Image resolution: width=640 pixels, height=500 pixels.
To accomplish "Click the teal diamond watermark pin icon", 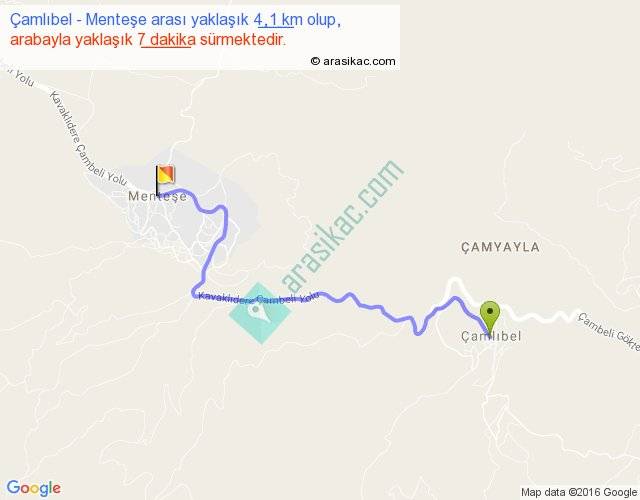I will pos(260,313).
